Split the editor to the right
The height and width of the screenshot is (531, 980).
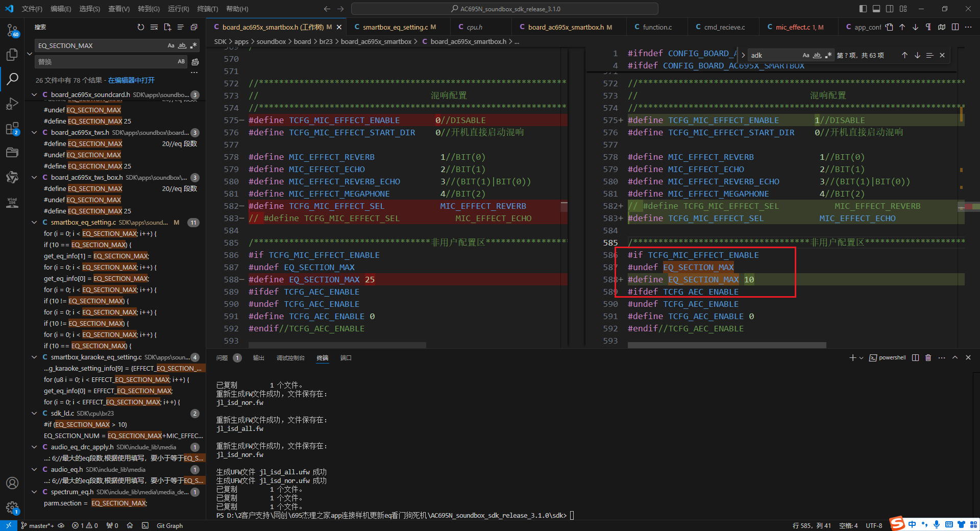coord(955,27)
